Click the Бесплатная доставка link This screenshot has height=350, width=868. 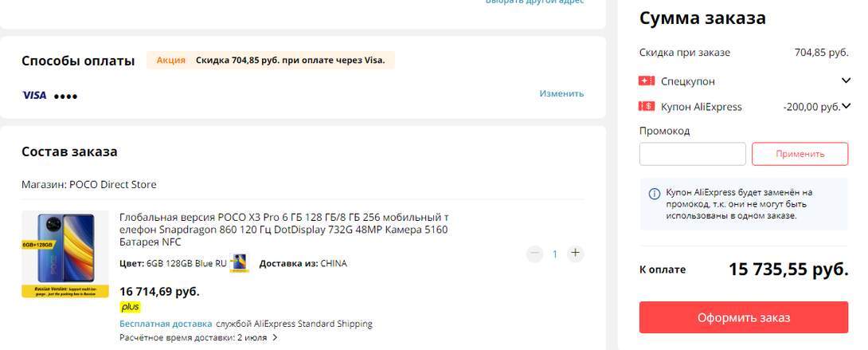point(166,324)
